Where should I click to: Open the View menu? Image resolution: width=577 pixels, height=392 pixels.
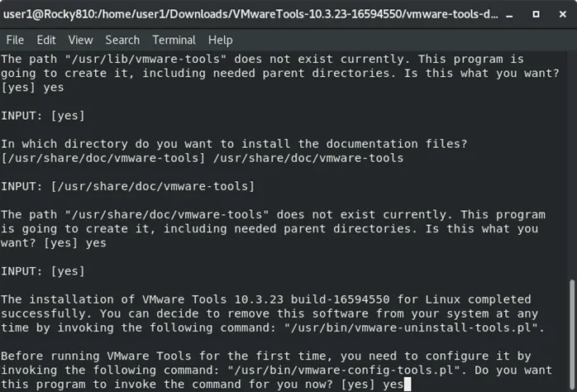[x=80, y=40]
